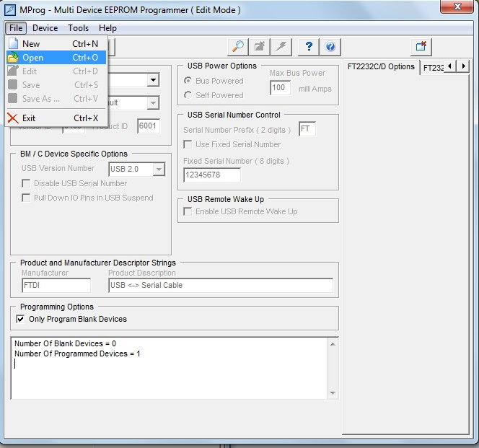Click the erase device toolbar icon
Image resolution: width=479 pixels, height=448 pixels.
[x=260, y=47]
